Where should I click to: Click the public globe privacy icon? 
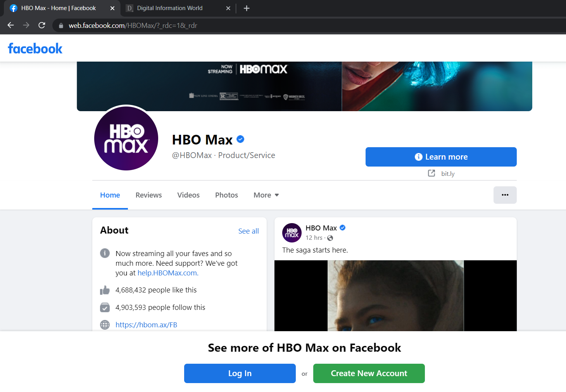point(330,238)
